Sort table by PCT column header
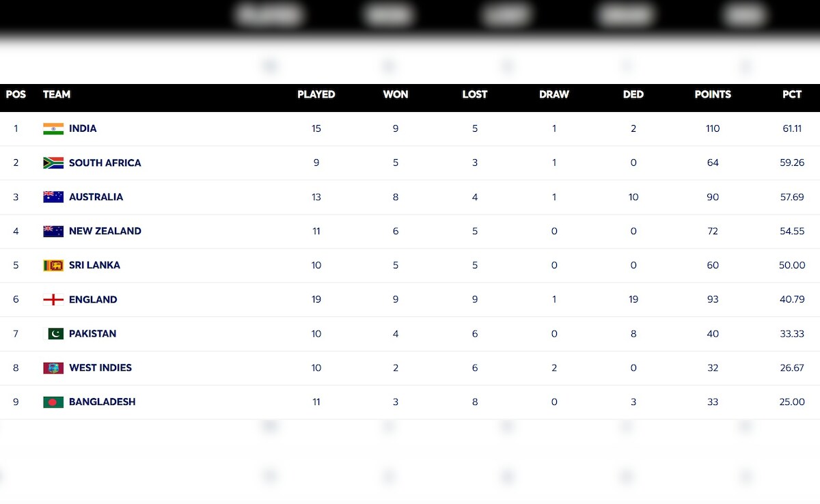This screenshot has width=820, height=504. pyautogui.click(x=792, y=94)
